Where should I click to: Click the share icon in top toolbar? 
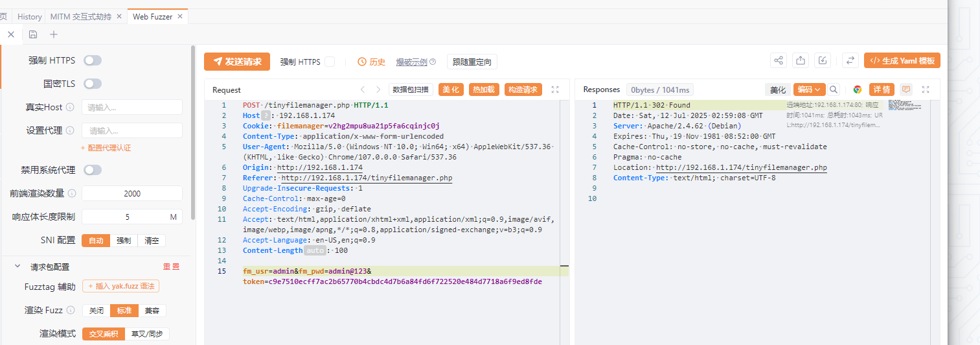(779, 60)
